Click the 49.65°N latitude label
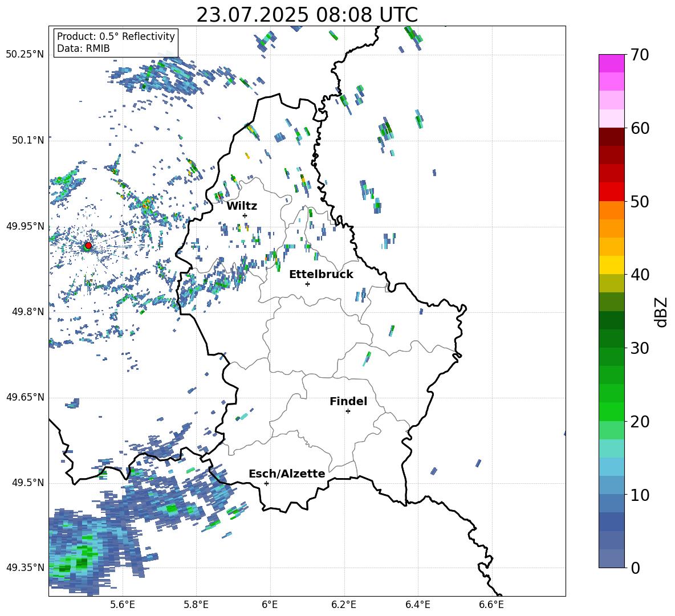The height and width of the screenshot is (616, 675). (25, 397)
